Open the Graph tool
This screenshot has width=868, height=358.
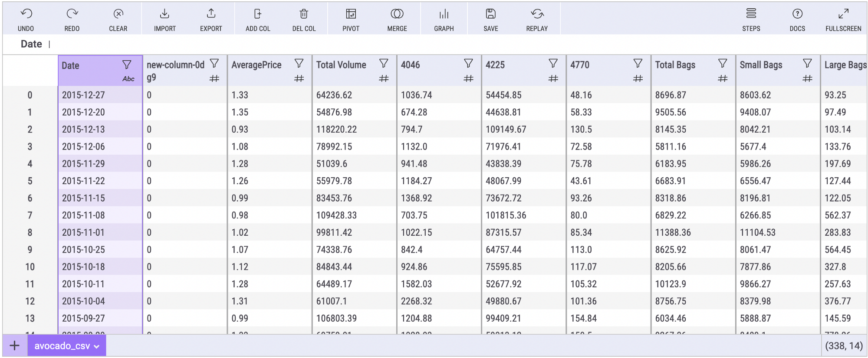coord(444,14)
